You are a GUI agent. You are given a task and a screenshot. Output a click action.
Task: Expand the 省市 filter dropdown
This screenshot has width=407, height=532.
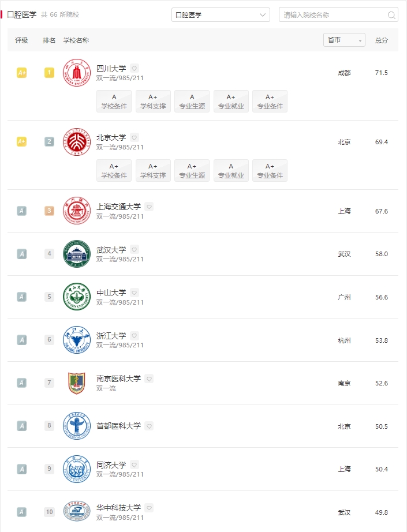(x=344, y=40)
